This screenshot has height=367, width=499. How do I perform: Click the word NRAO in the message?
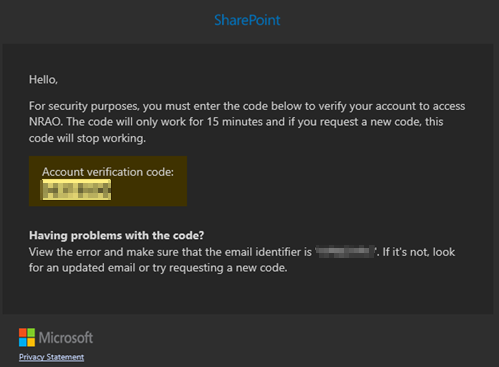[45, 122]
